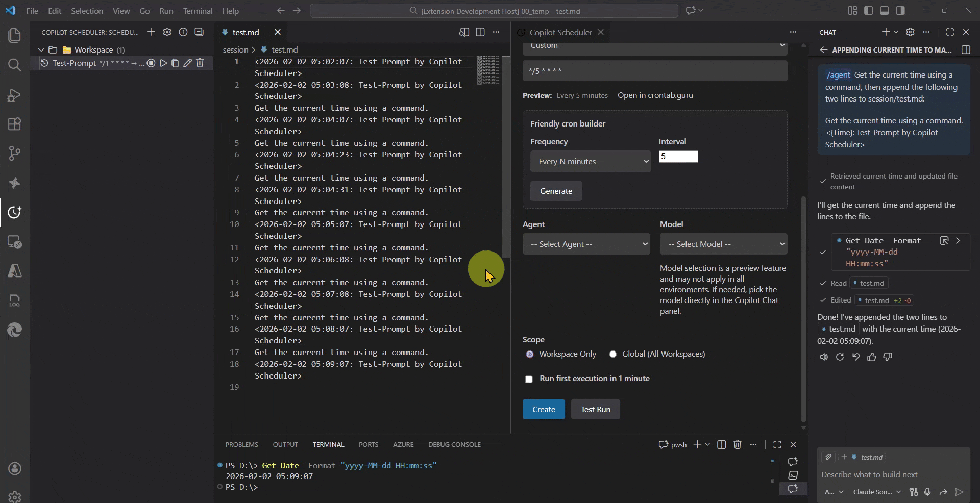980x503 pixels.
Task: Open the Source Control view
Action: (15, 154)
